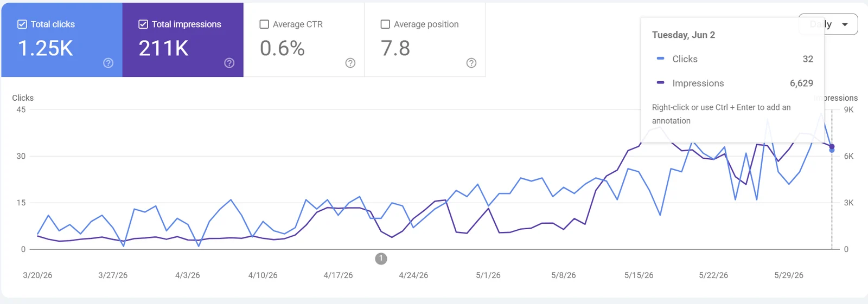The height and width of the screenshot is (304, 868).
Task: Click the 5/8/26 date label on axis
Action: pyautogui.click(x=564, y=275)
